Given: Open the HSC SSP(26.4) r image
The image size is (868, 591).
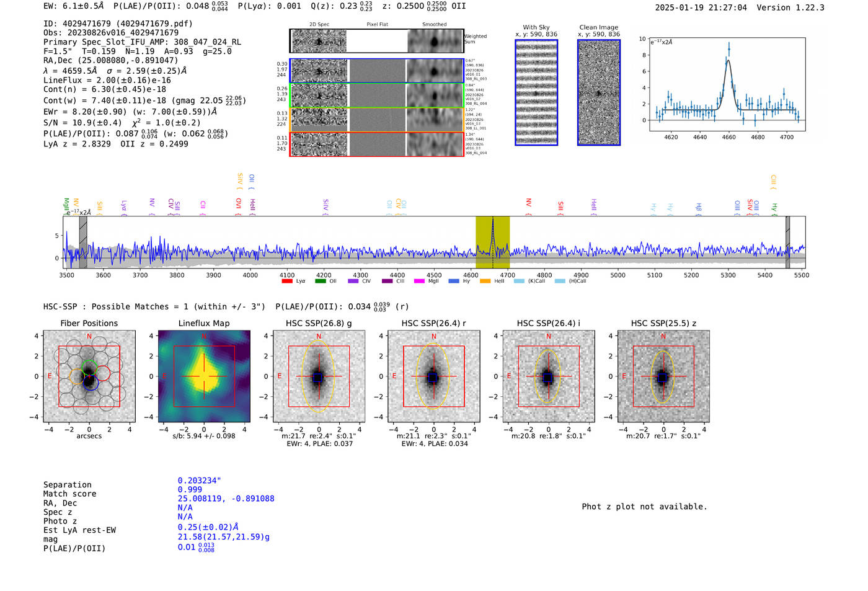Looking at the screenshot, I should [434, 376].
